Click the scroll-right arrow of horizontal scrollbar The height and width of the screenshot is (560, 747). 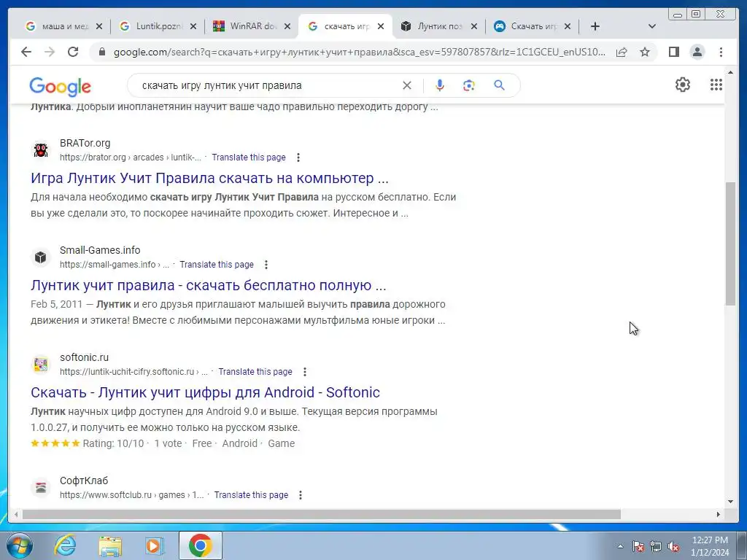719,514
